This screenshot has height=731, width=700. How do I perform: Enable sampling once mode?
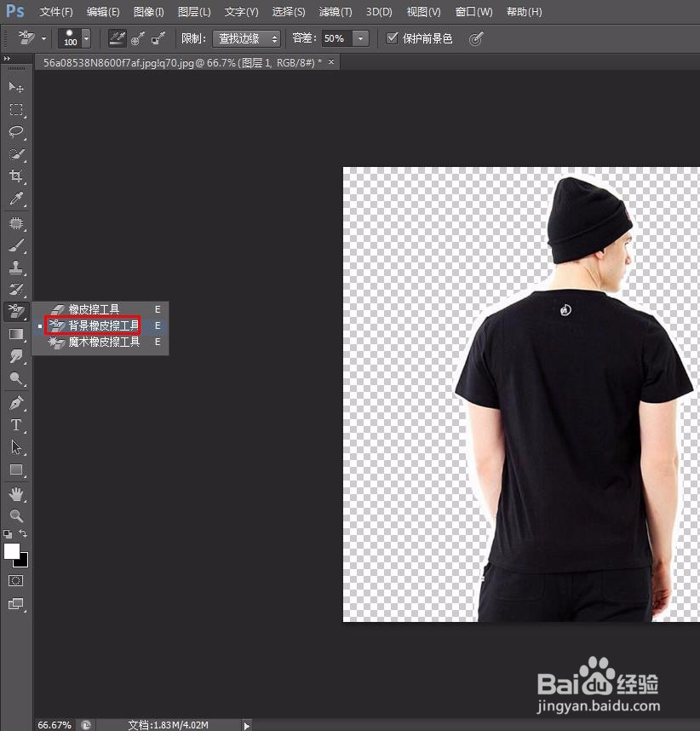pos(137,38)
